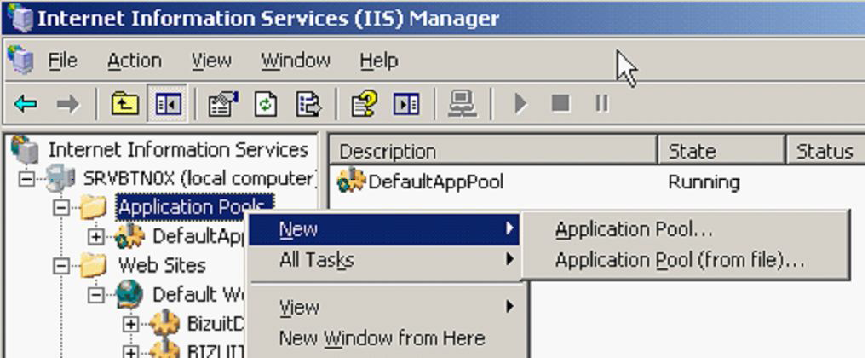Select the Web Sites folder
Viewport: 868px width, 358px height.
[x=162, y=265]
